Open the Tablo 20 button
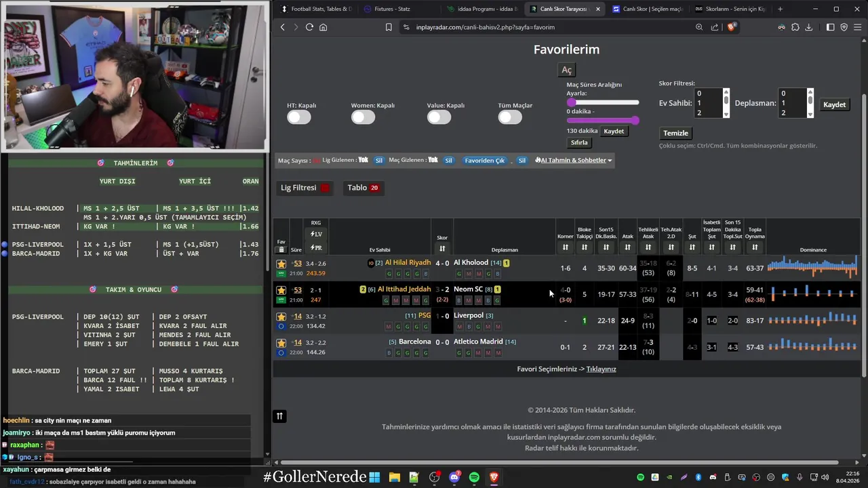This screenshot has width=868, height=488. (363, 188)
